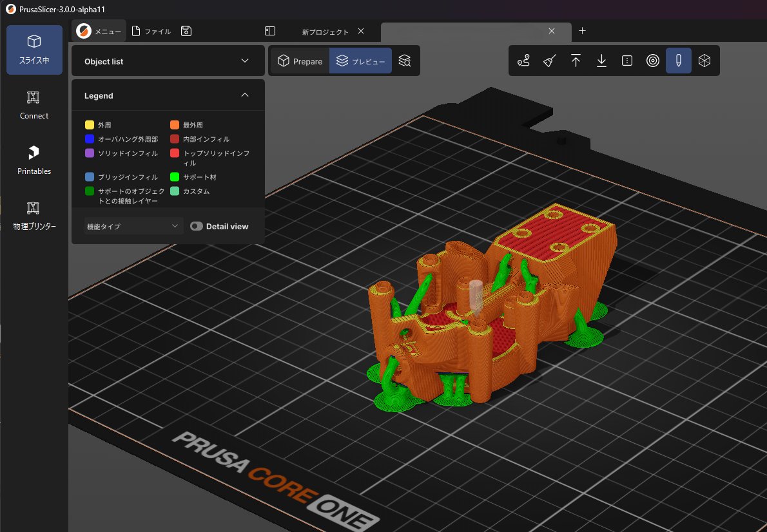Click the ブリッジインフィル legend label
The width and height of the screenshot is (767, 532).
[x=128, y=177]
